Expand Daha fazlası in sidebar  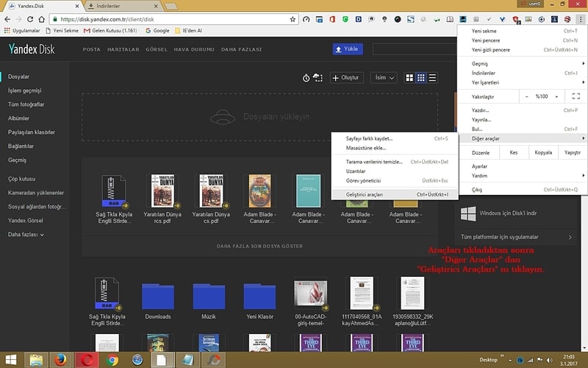pos(26,234)
